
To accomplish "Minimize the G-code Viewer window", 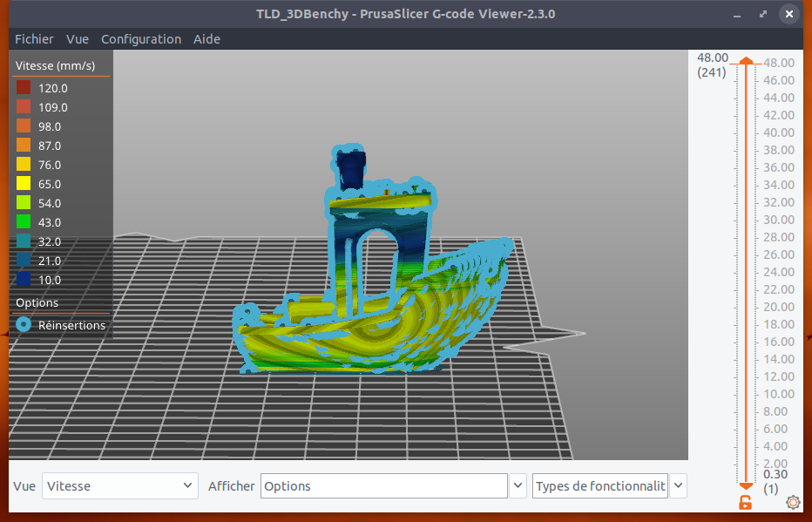I will tap(737, 15).
